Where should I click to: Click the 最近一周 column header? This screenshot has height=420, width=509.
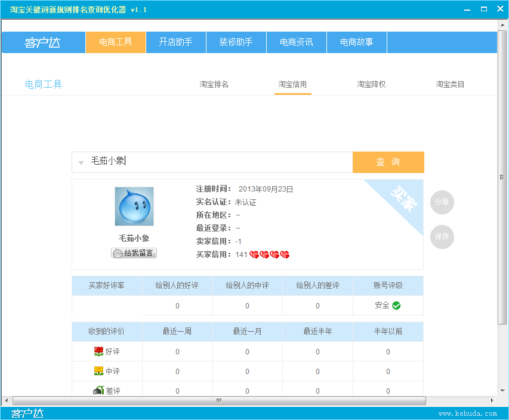[177, 331]
